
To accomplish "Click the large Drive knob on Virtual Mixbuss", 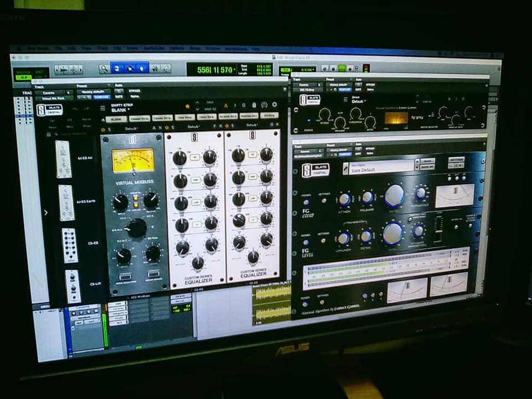I will tap(136, 228).
